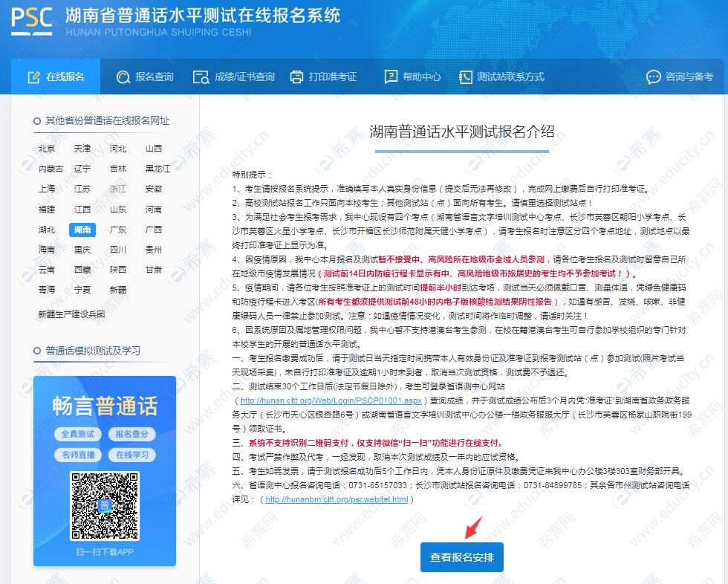
Task: Select 北京 from province list
Action: (x=46, y=149)
